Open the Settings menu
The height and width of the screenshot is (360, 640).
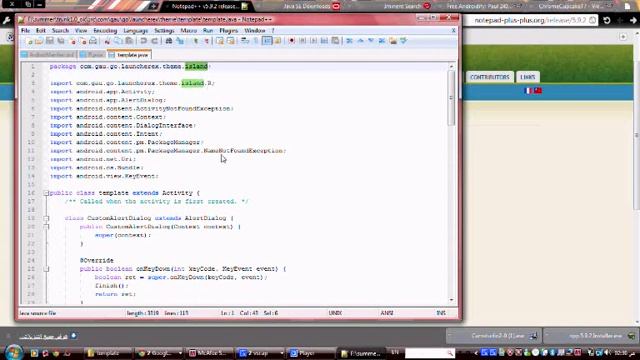[164, 31]
